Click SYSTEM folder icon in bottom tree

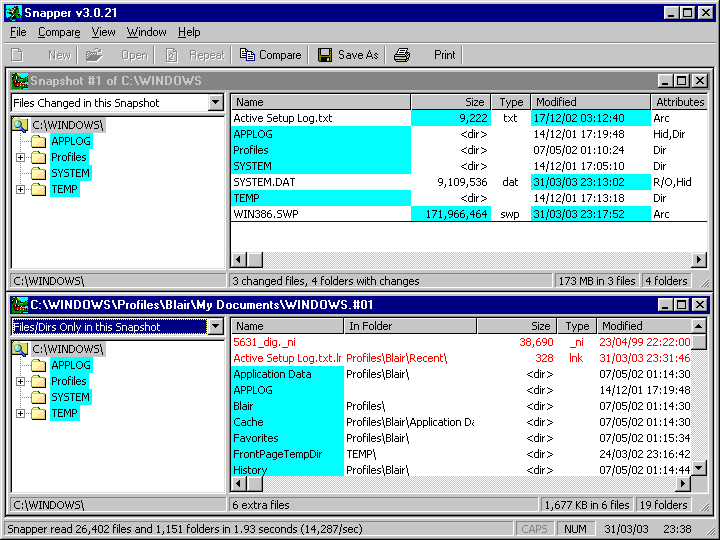tap(39, 397)
